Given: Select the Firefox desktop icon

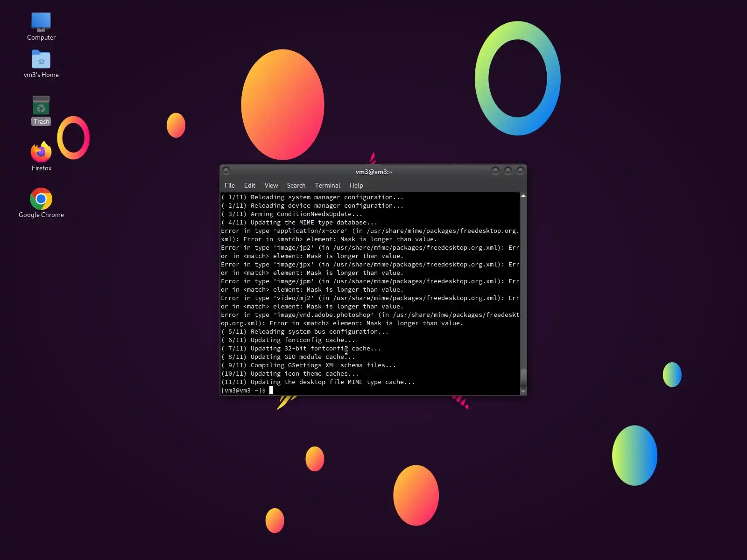Looking at the screenshot, I should point(41,156).
